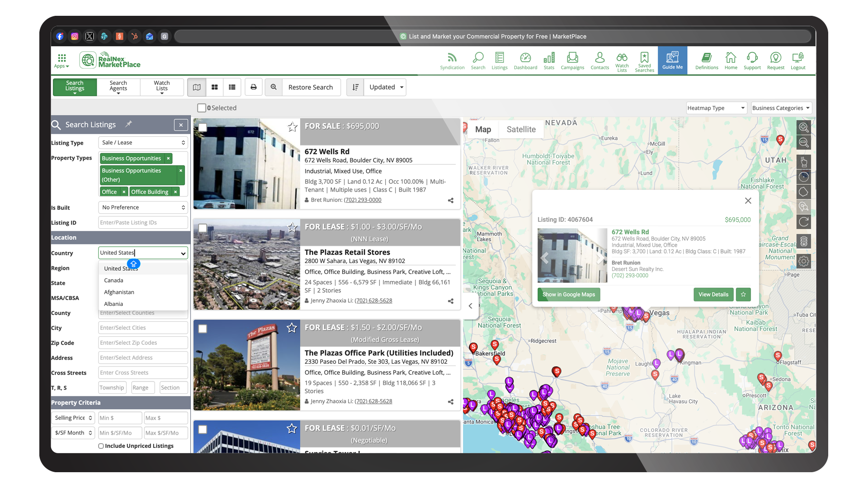
Task: Select the map pan hand tool
Action: [x=803, y=162]
